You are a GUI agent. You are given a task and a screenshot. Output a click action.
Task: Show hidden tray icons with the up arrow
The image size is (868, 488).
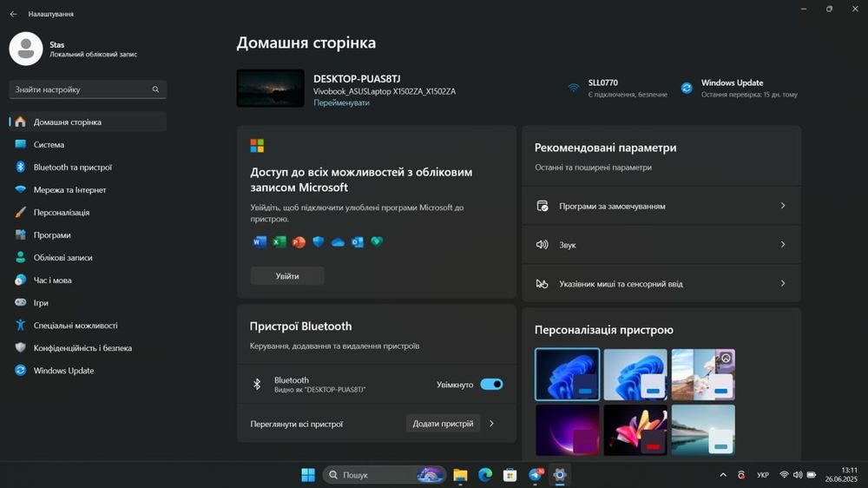click(723, 475)
